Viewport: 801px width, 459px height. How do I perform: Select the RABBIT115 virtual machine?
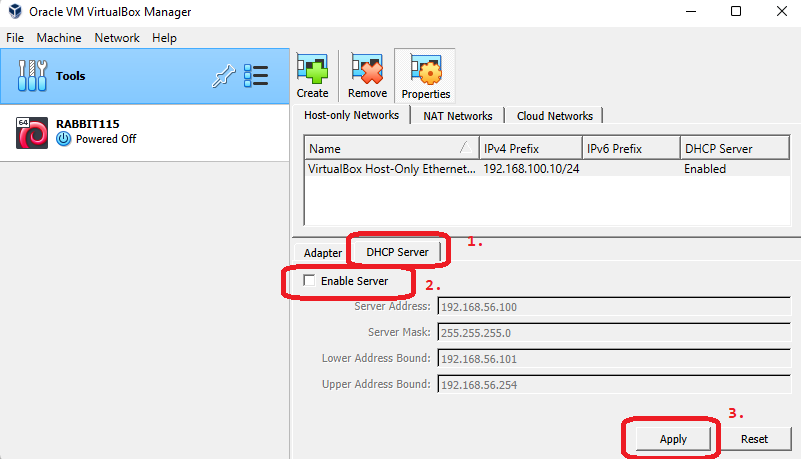(x=145, y=133)
